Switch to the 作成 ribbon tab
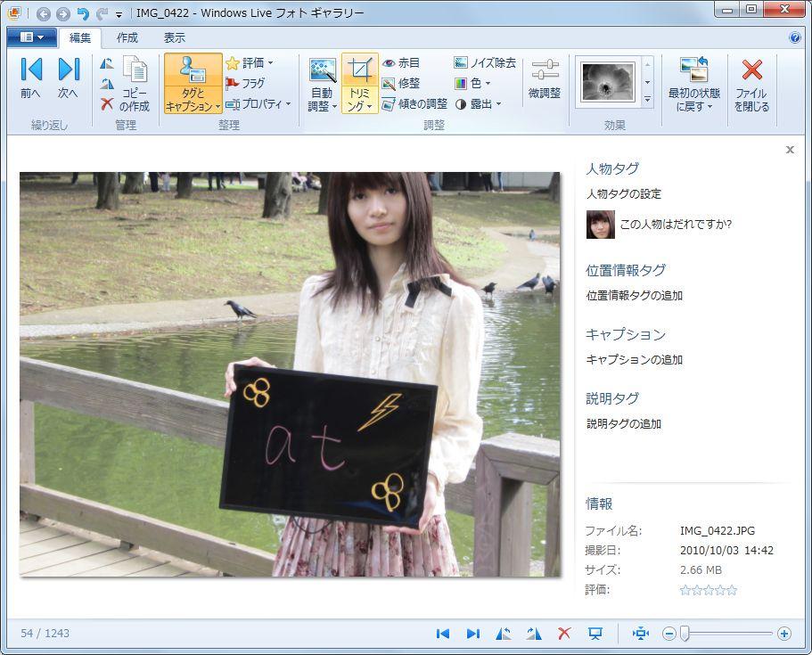 click(x=127, y=37)
